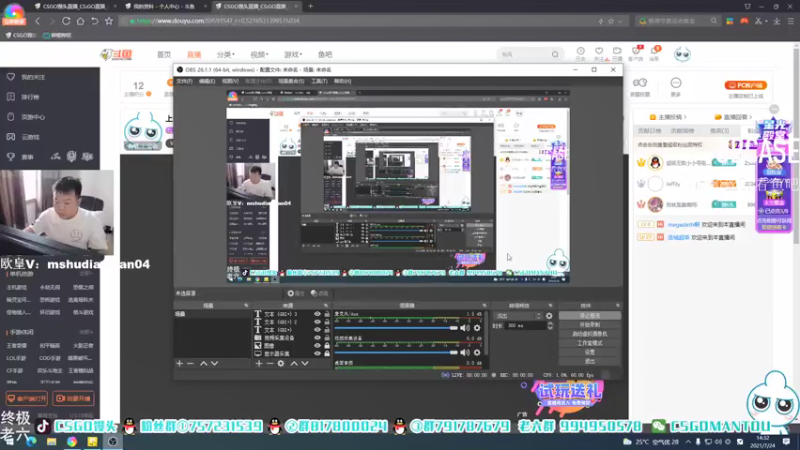
Task: Click the transition duration 300 ms field
Action: tap(526, 326)
